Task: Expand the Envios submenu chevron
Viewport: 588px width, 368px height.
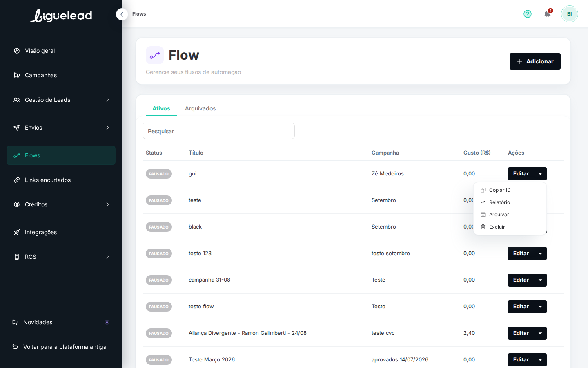Action: 107,128
